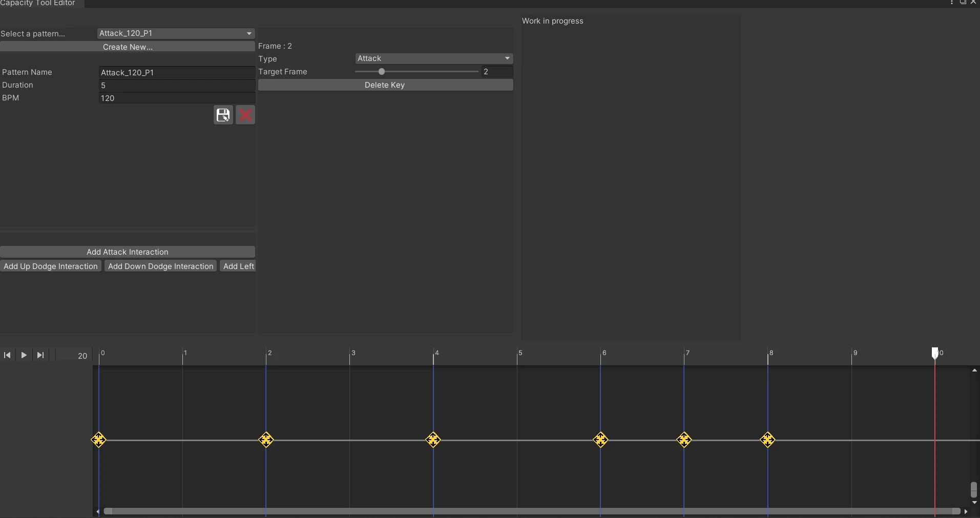Open the Type dropdown set to Attack
The height and width of the screenshot is (518, 980).
pyautogui.click(x=434, y=58)
